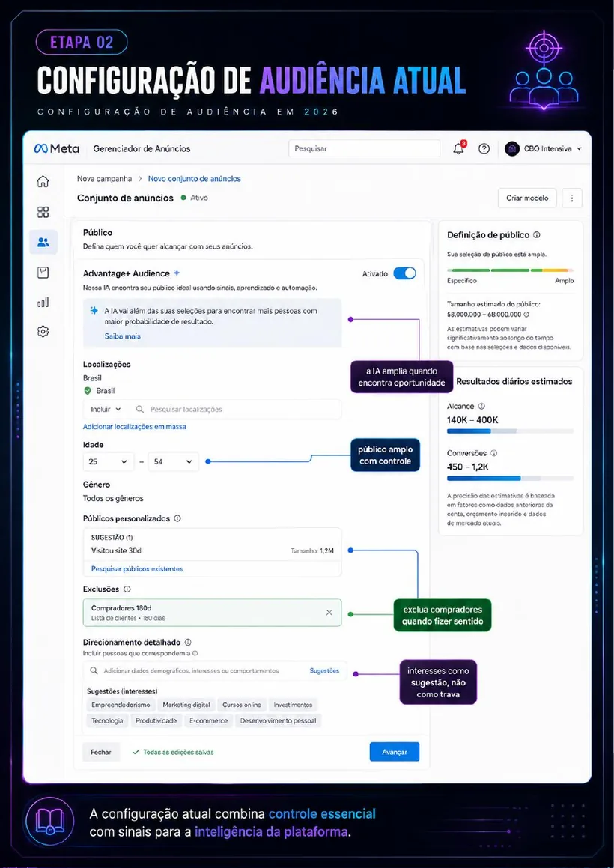Click the CBO Intensiva account avatar

pyautogui.click(x=512, y=148)
